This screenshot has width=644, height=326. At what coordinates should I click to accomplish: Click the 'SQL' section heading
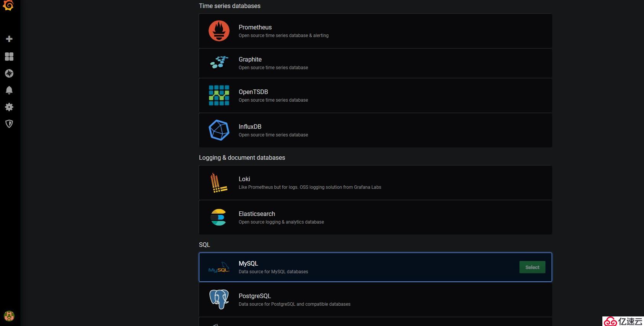pyautogui.click(x=204, y=245)
